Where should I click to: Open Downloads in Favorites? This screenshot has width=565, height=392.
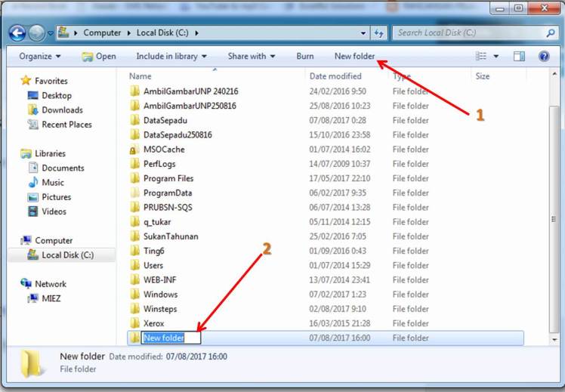tap(62, 110)
